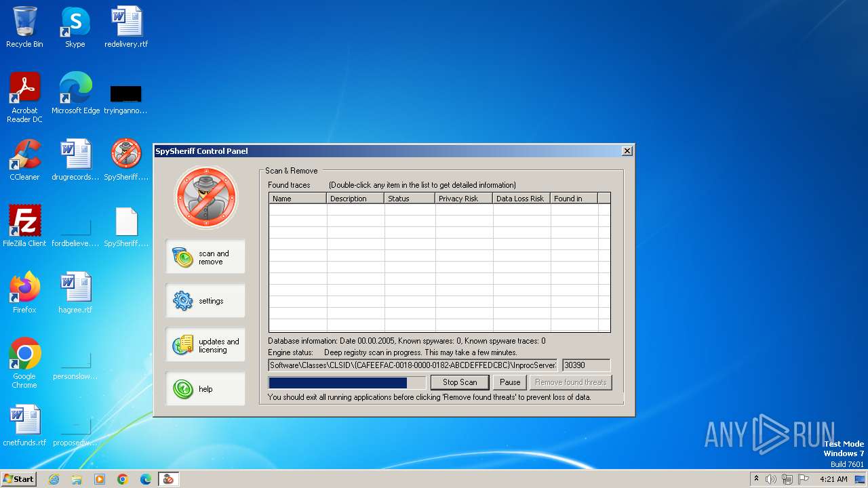Image resolution: width=868 pixels, height=488 pixels.
Task: Open Action Center flag icon
Action: pyautogui.click(x=804, y=479)
